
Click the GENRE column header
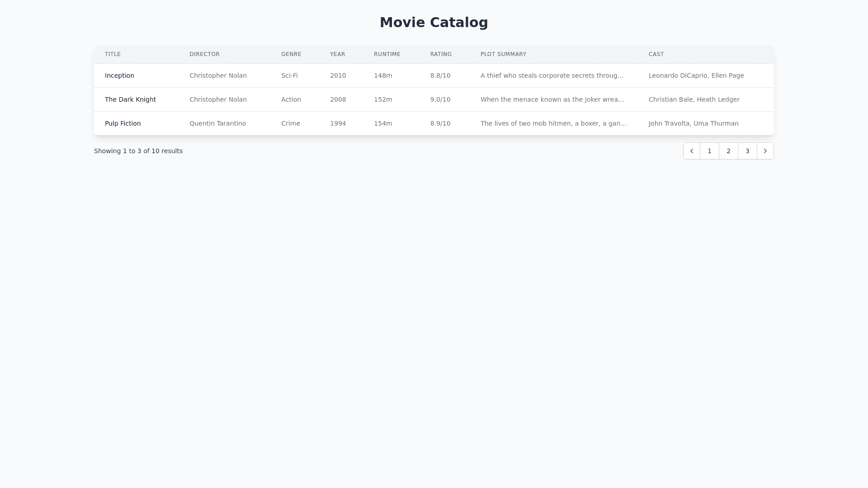[291, 54]
